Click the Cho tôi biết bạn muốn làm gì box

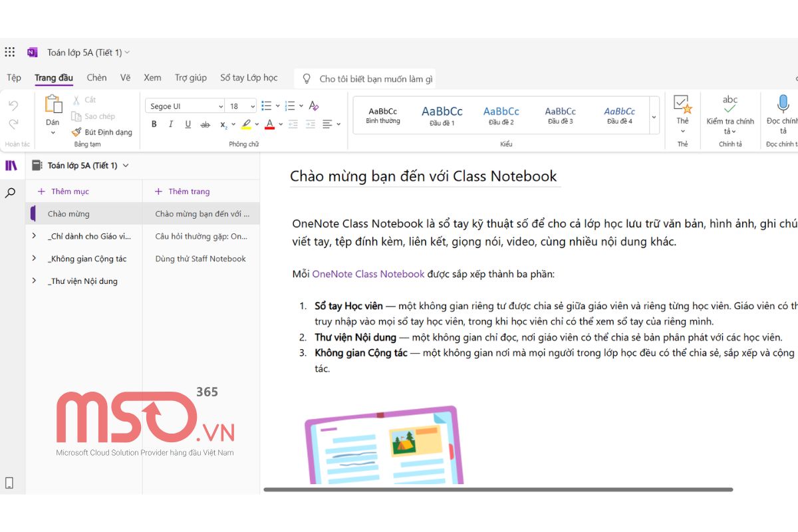pos(365,78)
